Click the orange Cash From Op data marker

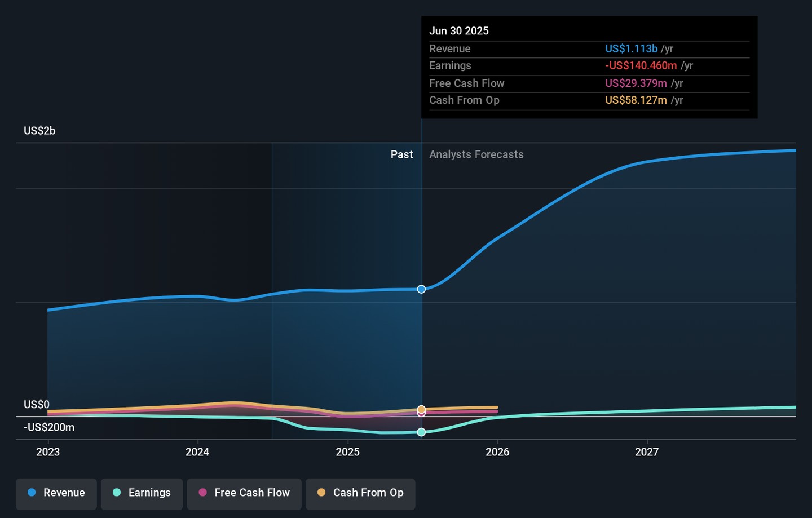tap(421, 409)
